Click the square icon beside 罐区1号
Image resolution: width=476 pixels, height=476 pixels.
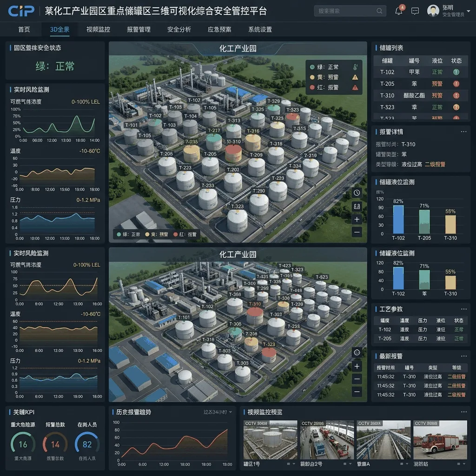[x=288, y=464]
